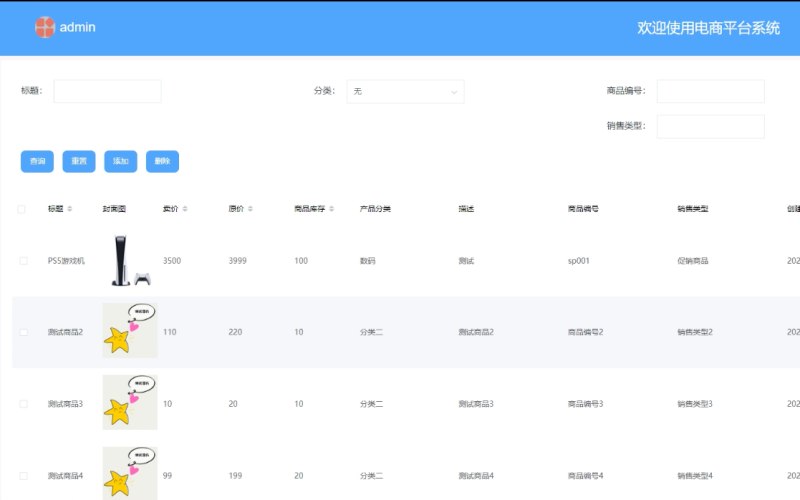Sort by 标题 using its sort icon

click(x=70, y=209)
